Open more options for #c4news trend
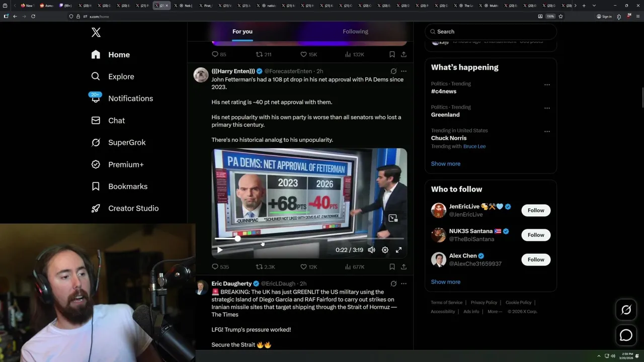The width and height of the screenshot is (644, 362). coord(547,84)
